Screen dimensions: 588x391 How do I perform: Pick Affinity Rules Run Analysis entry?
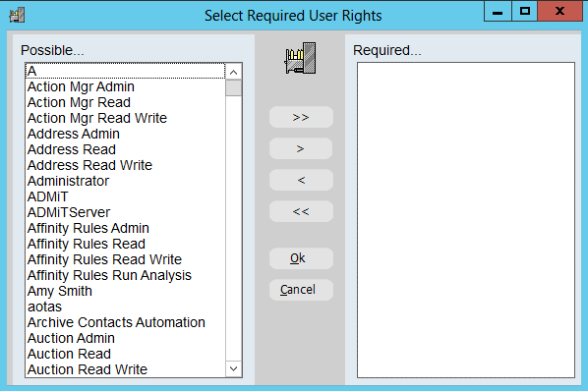pos(126,275)
